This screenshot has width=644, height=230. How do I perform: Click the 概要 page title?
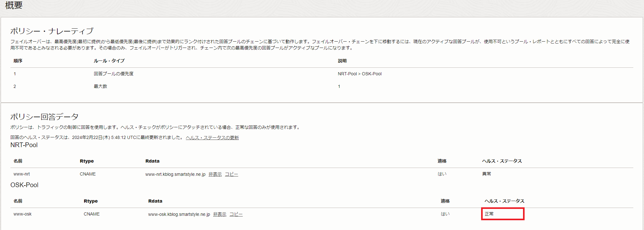pyautogui.click(x=14, y=5)
